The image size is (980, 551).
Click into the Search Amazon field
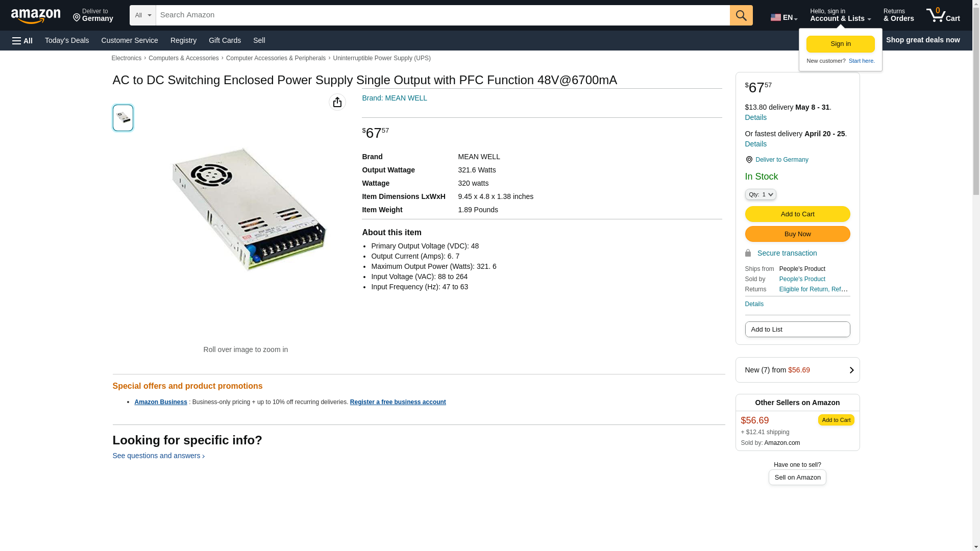442,15
